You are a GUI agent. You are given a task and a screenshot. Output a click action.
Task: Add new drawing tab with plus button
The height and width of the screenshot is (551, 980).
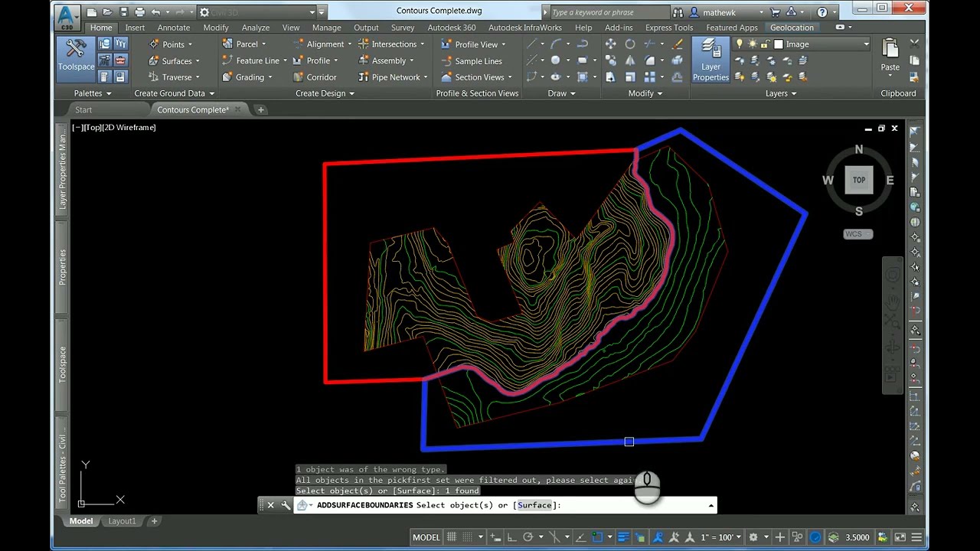[260, 110]
